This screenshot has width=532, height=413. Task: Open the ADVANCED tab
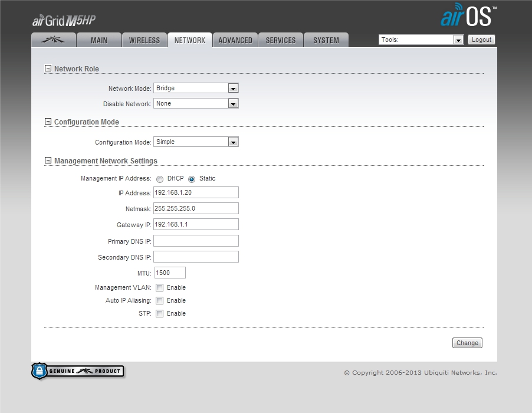[x=235, y=40]
